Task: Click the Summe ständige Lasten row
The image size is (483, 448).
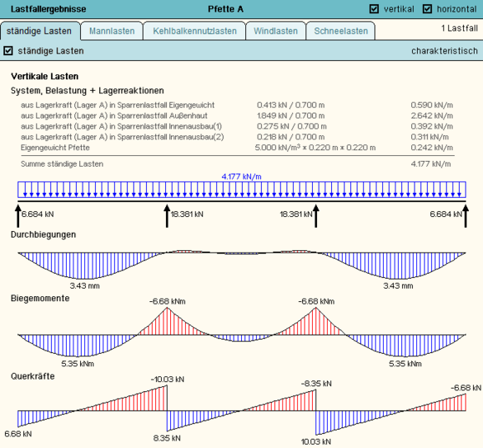Action: pos(237,164)
